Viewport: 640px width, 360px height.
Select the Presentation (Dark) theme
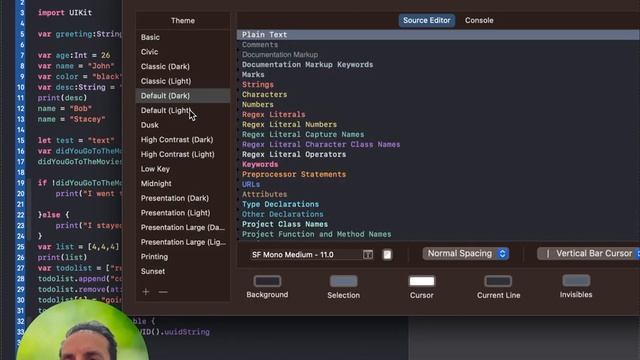click(x=183, y=198)
